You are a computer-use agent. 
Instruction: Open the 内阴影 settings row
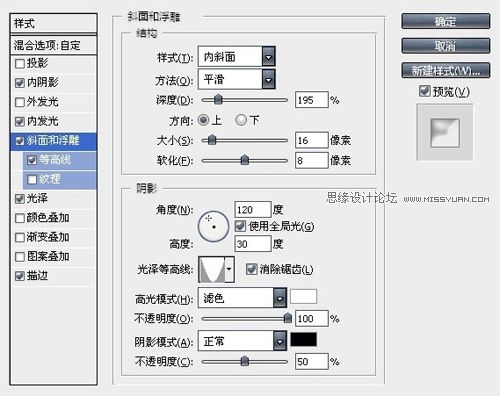click(54, 83)
